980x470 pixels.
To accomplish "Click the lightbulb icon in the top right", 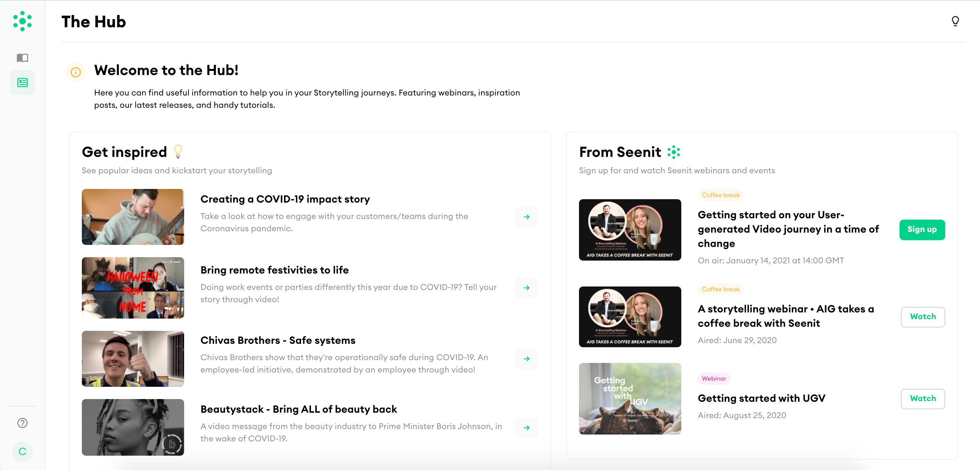I will (955, 21).
